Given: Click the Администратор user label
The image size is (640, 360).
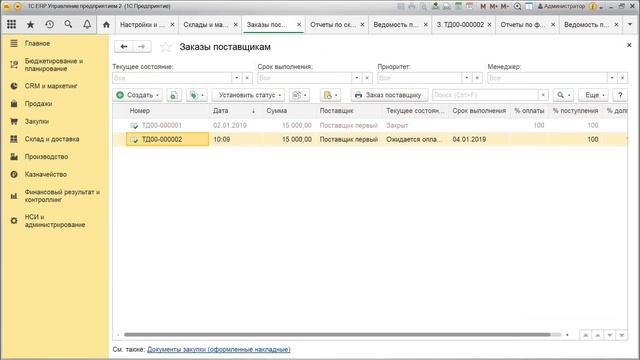Looking at the screenshot, I should coord(561,6).
